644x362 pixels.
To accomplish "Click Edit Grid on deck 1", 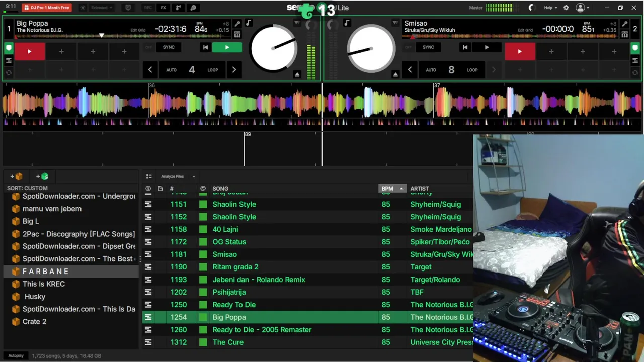I will [x=138, y=30].
